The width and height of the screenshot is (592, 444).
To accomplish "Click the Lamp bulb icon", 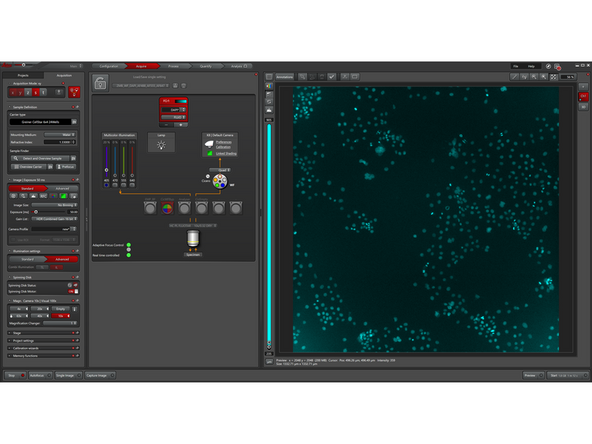I will coord(161,145).
